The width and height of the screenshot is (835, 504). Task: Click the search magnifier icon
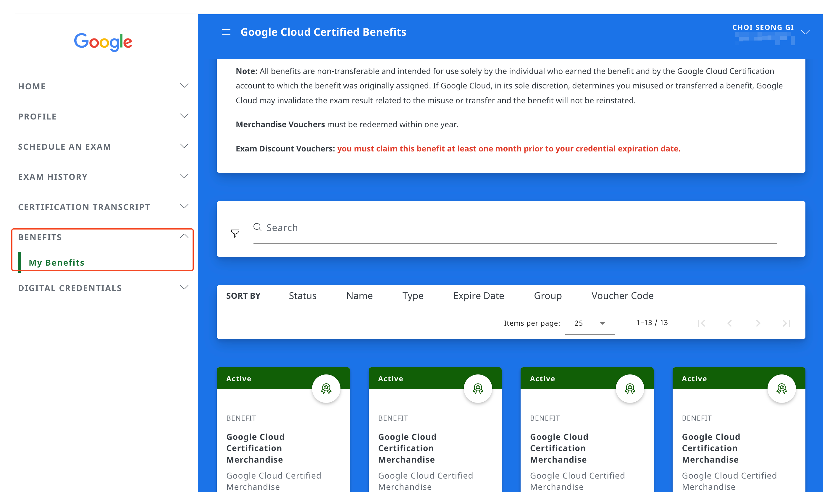pyautogui.click(x=258, y=227)
